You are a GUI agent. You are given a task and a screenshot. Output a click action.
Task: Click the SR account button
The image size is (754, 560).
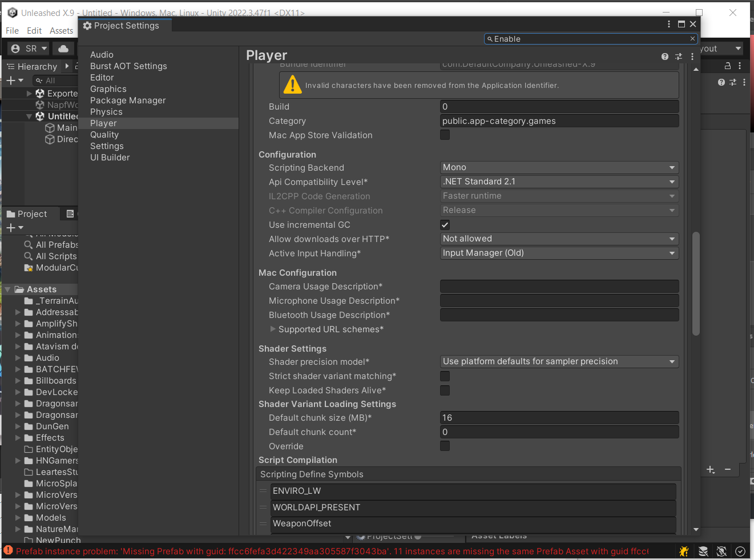pyautogui.click(x=29, y=49)
